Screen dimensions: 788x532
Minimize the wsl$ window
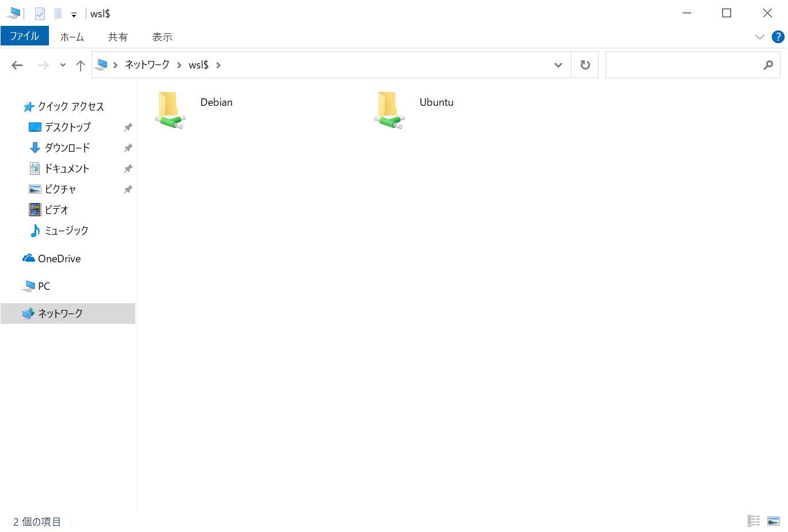point(687,13)
